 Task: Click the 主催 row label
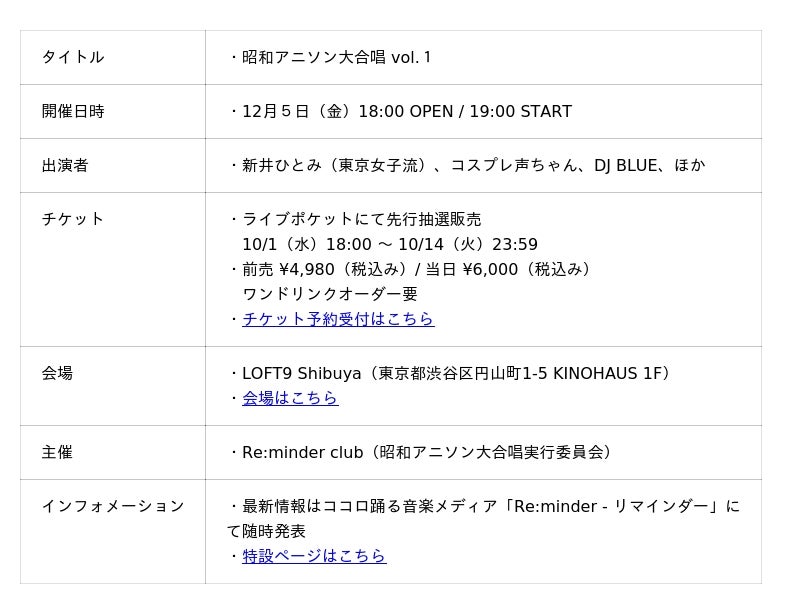[57, 452]
